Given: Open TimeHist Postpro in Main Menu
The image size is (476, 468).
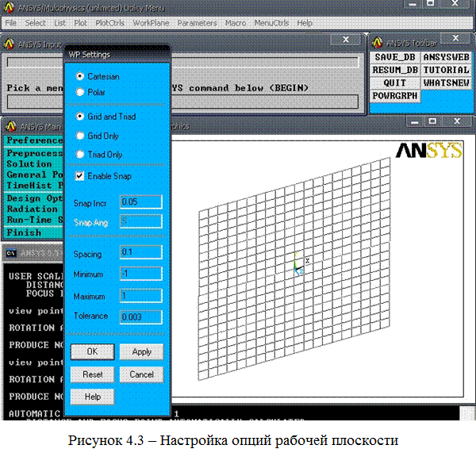Looking at the screenshot, I should [34, 186].
